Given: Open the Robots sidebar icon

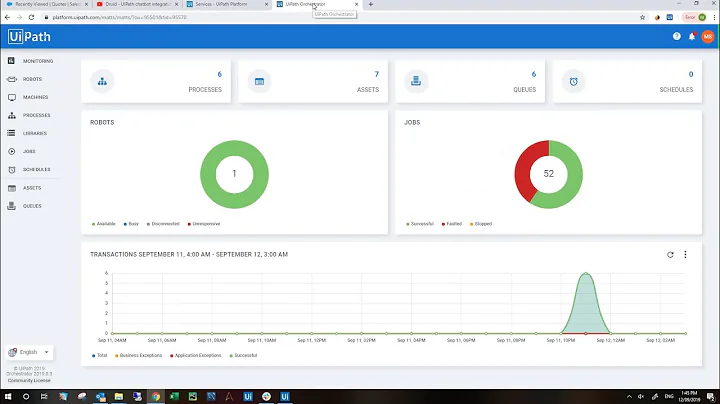Looking at the screenshot, I should click(11, 79).
